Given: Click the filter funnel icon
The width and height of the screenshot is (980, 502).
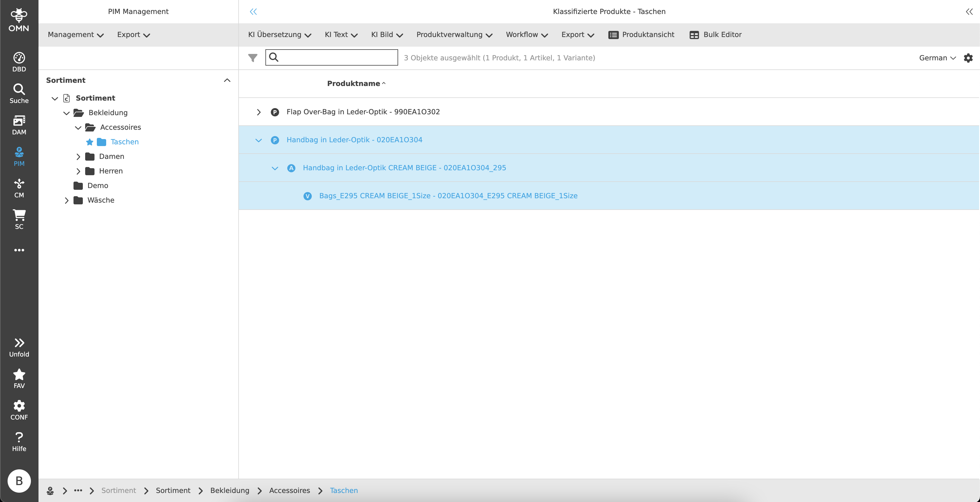Looking at the screenshot, I should tap(253, 58).
